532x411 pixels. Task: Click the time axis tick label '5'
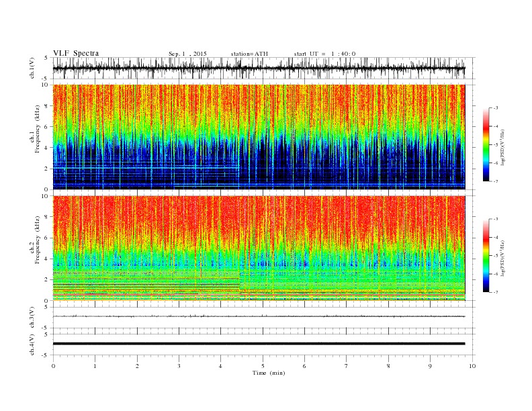click(263, 366)
